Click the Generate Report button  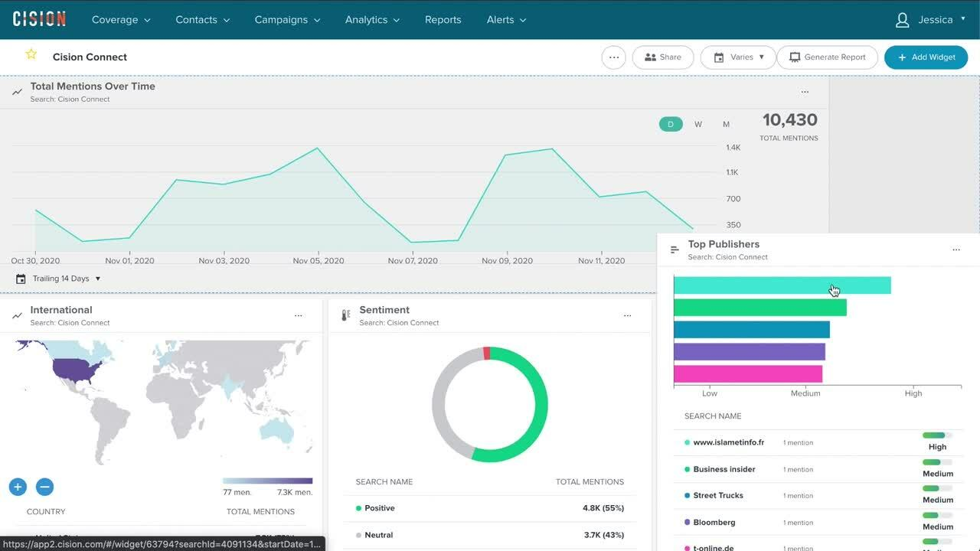(x=827, y=57)
